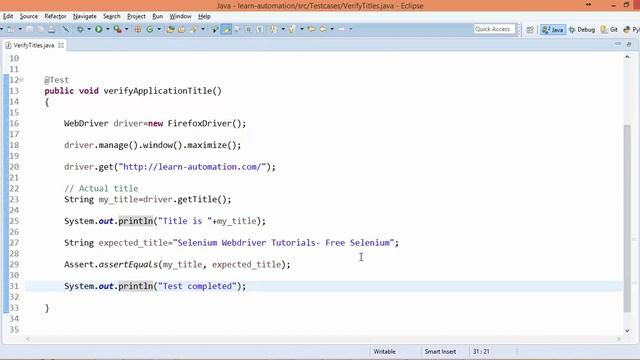Switch to the Java perspective
The width and height of the screenshot is (640, 360).
coord(553,29)
